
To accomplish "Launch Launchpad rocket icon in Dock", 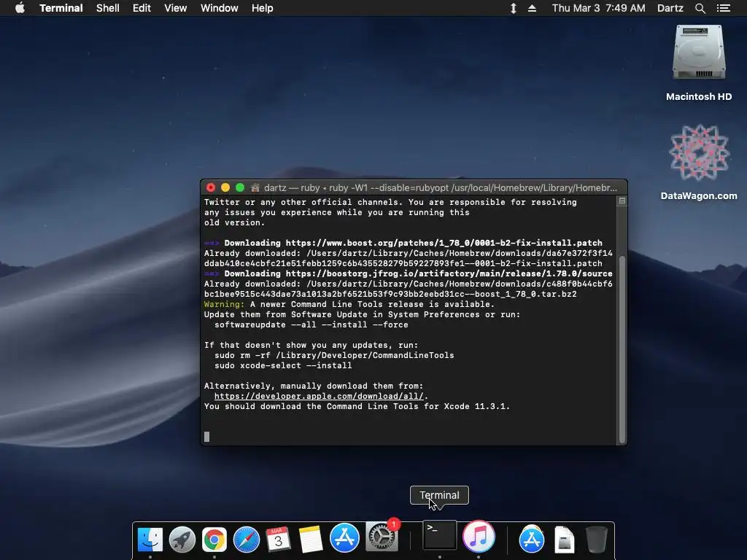I will click(x=182, y=539).
